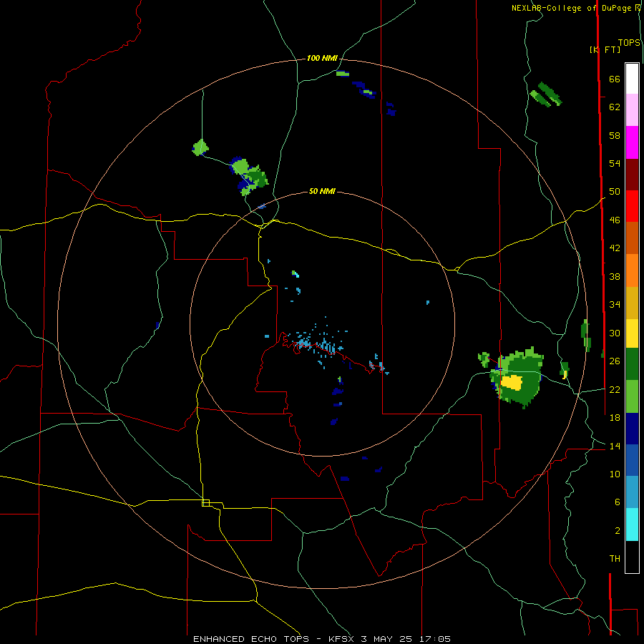Select the black TH legend swatch
Screen dimensions: 644x644
click(x=632, y=557)
